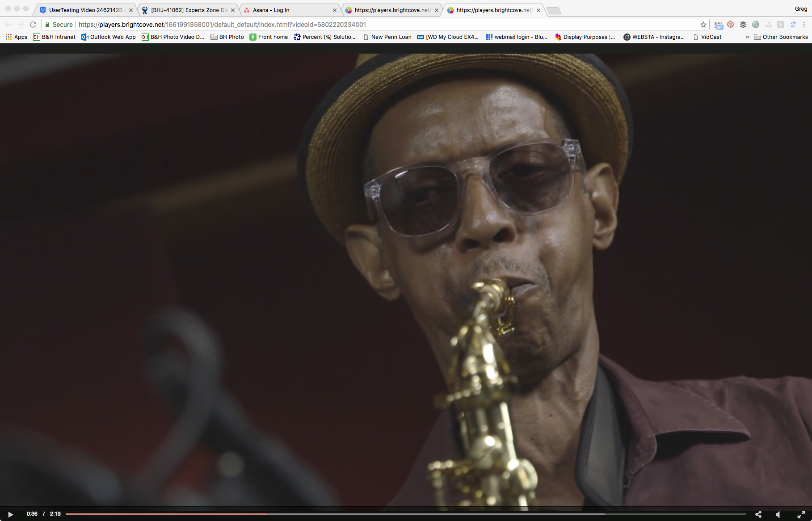Click the Secure padlock site info

tap(59, 25)
